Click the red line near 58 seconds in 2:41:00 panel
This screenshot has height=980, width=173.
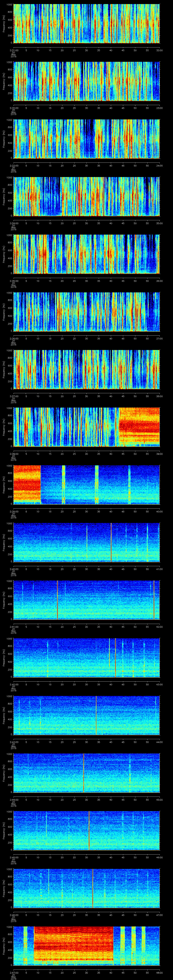154,600
